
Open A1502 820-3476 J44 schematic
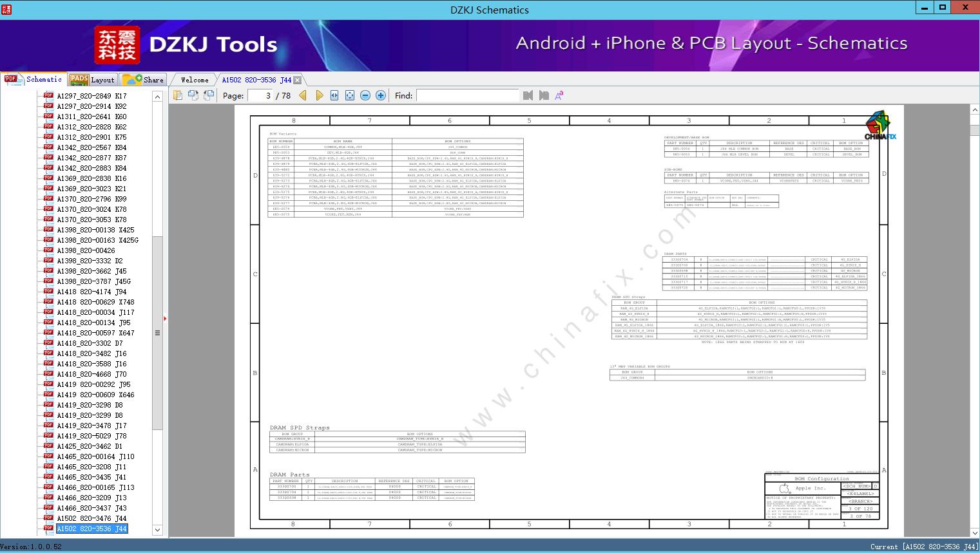pyautogui.click(x=91, y=518)
